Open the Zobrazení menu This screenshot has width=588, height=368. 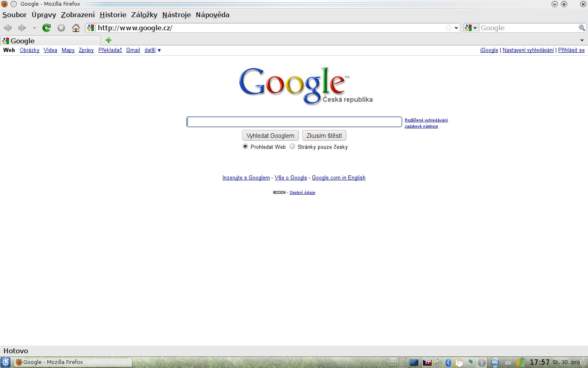tap(78, 15)
